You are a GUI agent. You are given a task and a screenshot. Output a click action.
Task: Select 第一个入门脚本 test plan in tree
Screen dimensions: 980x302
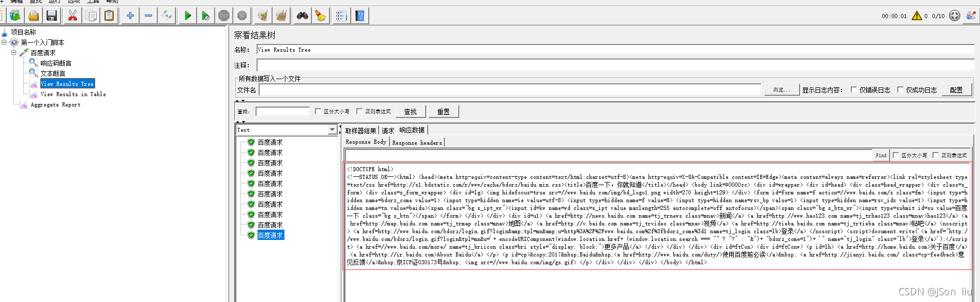click(x=42, y=42)
